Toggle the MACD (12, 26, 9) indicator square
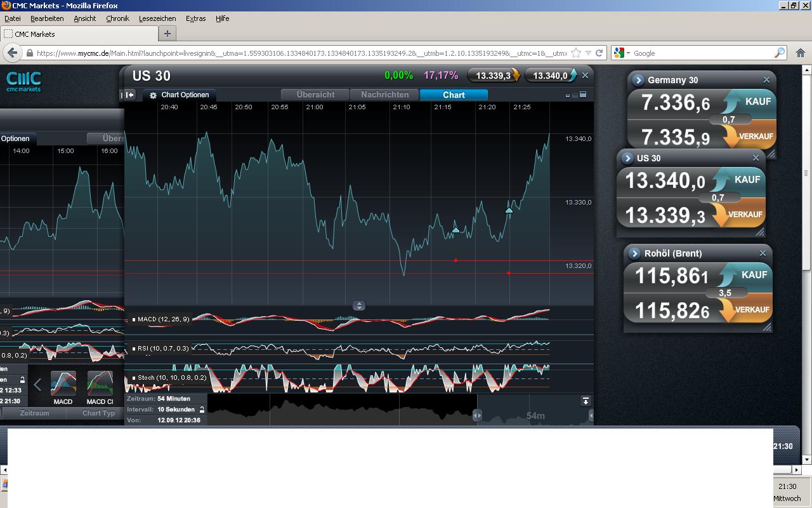The height and width of the screenshot is (508, 812). coord(134,319)
